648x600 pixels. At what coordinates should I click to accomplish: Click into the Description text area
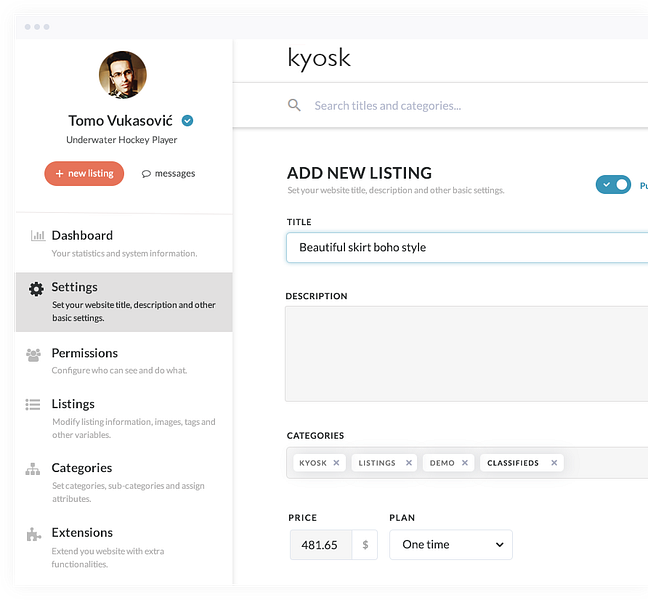tap(467, 354)
